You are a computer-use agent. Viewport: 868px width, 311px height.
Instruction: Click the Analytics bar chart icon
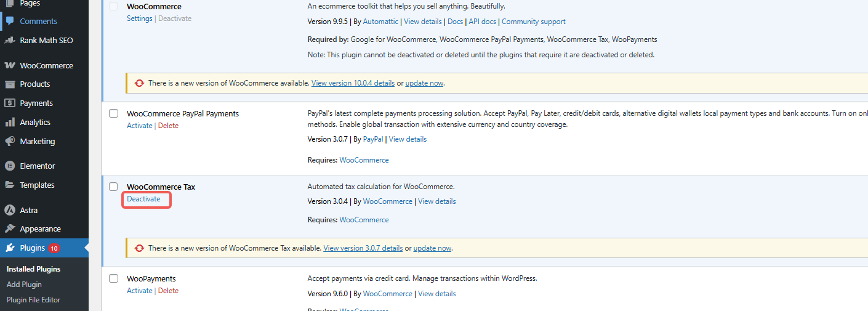click(x=9, y=122)
